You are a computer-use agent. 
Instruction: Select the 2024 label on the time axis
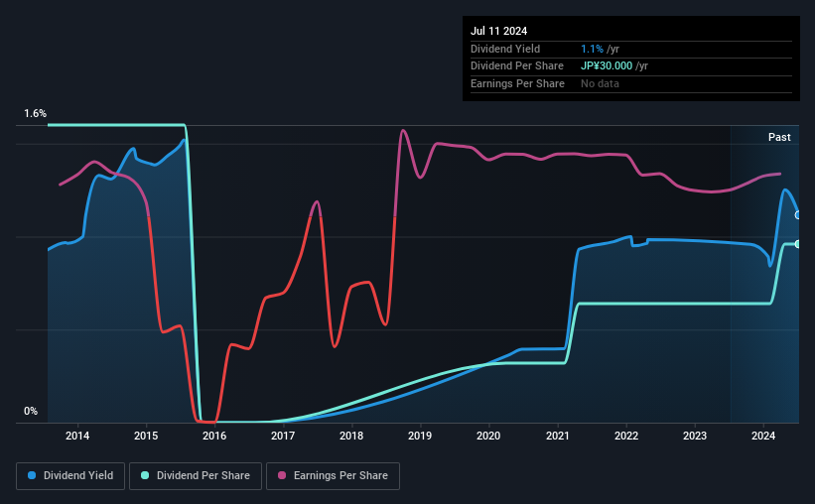point(763,436)
